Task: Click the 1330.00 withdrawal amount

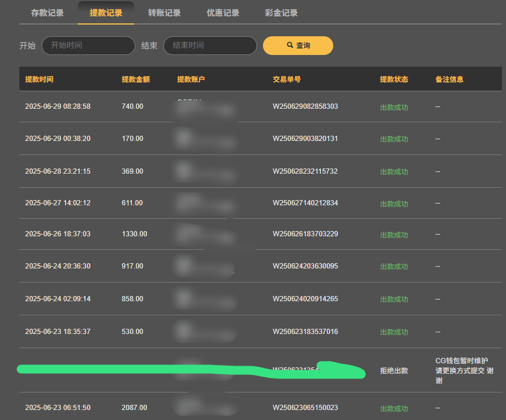Action: coord(134,234)
